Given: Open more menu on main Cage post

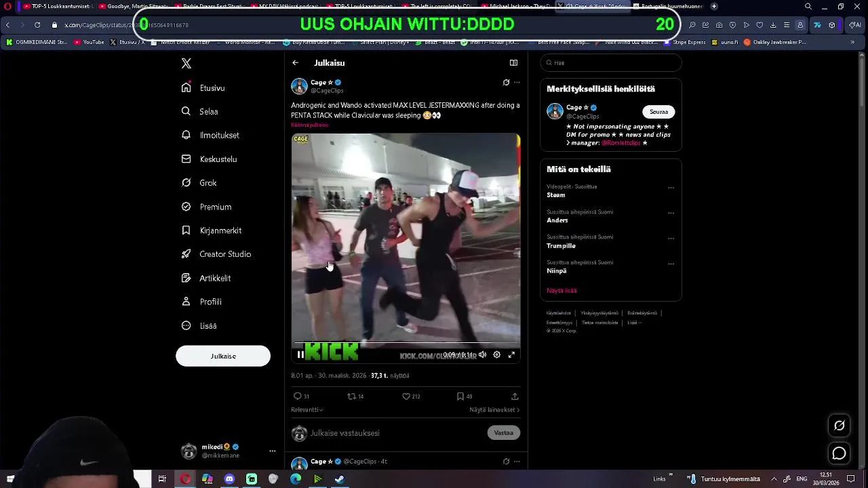Looking at the screenshot, I should pyautogui.click(x=517, y=83).
